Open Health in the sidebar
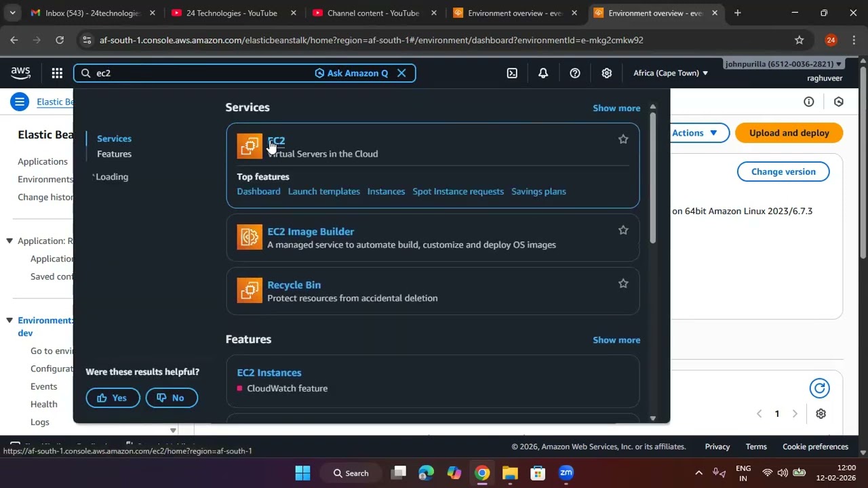This screenshot has width=868, height=488. 43,404
